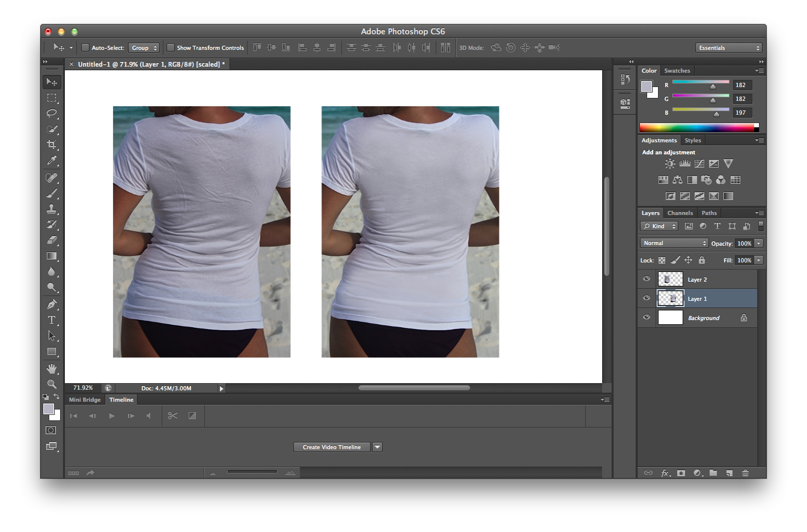Select the Brush tool
Image resolution: width=807 pixels, height=532 pixels.
[x=52, y=193]
